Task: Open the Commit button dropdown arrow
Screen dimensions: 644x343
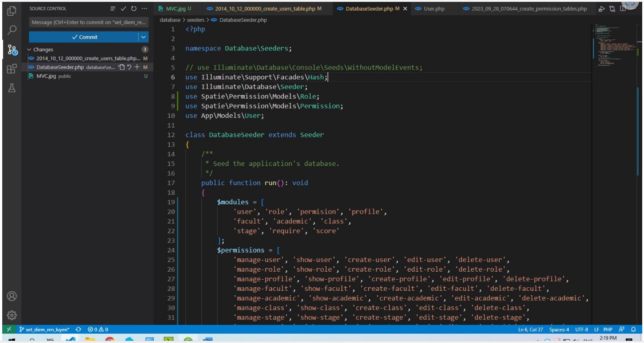Action: pyautogui.click(x=143, y=37)
